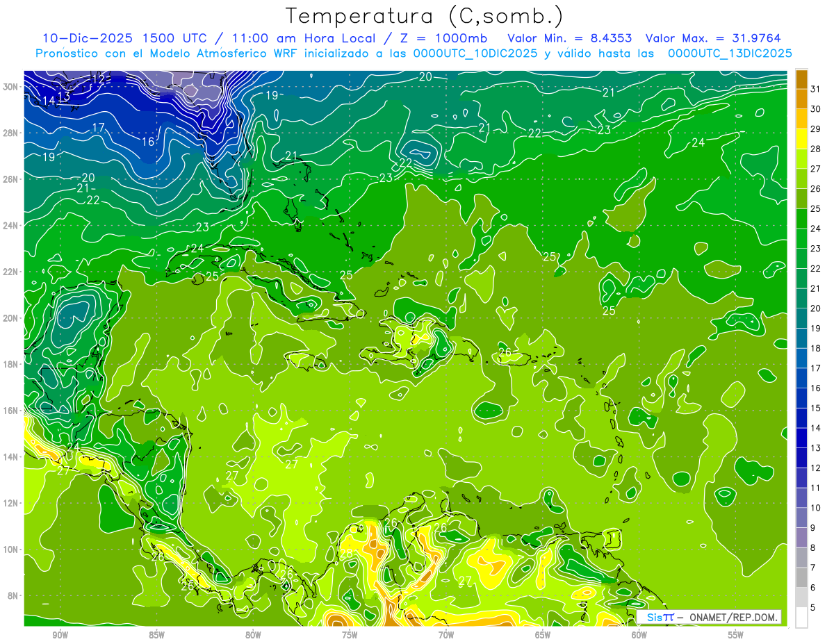Click the colorbar scale value 11
This screenshot has width=834, height=644.
click(x=816, y=488)
